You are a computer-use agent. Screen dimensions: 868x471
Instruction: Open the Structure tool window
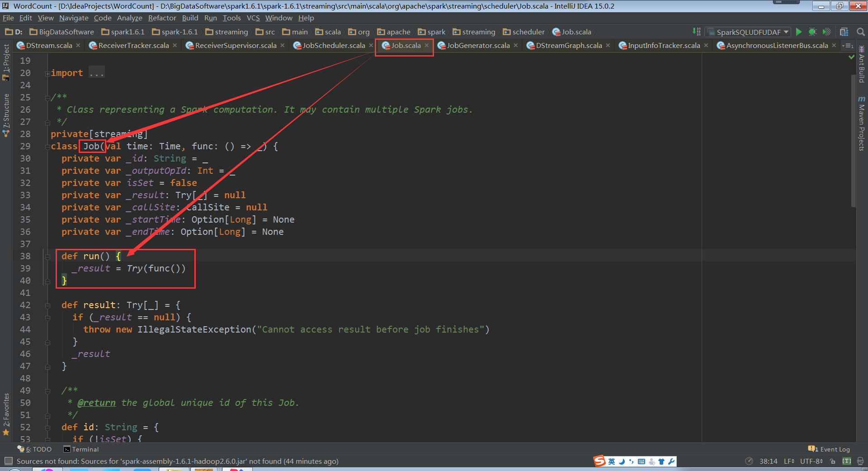[x=6, y=115]
